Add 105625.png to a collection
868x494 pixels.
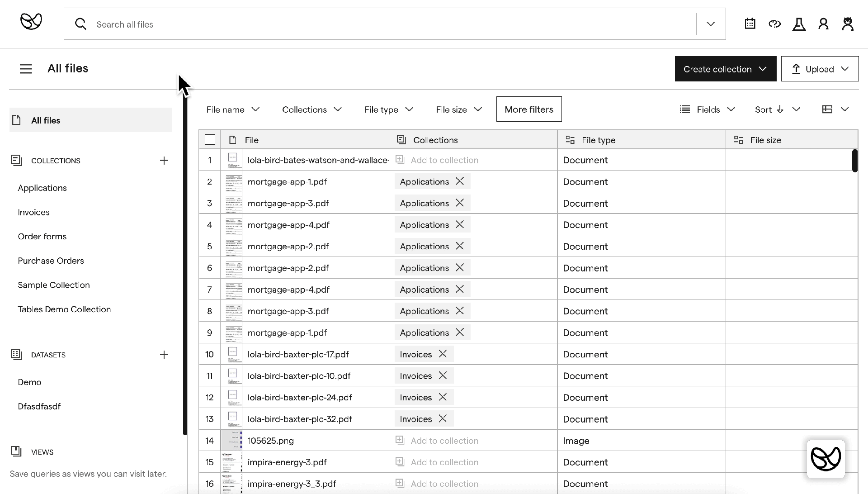tap(437, 441)
